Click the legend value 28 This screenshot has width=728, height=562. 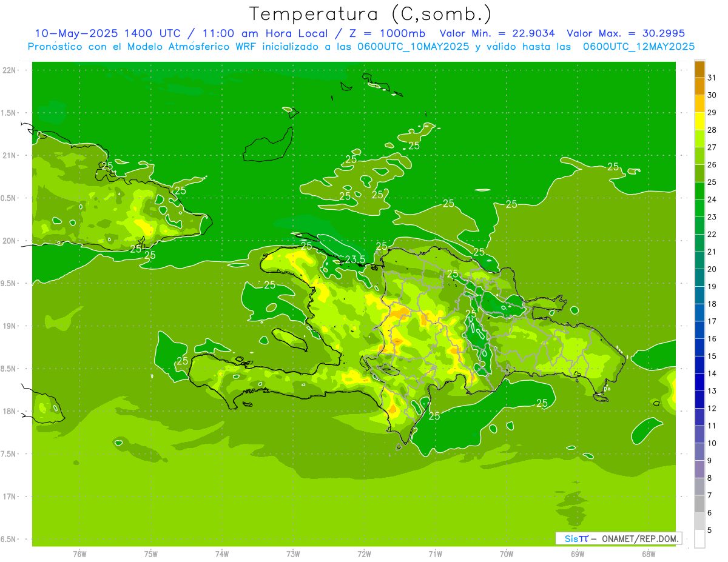click(x=712, y=130)
